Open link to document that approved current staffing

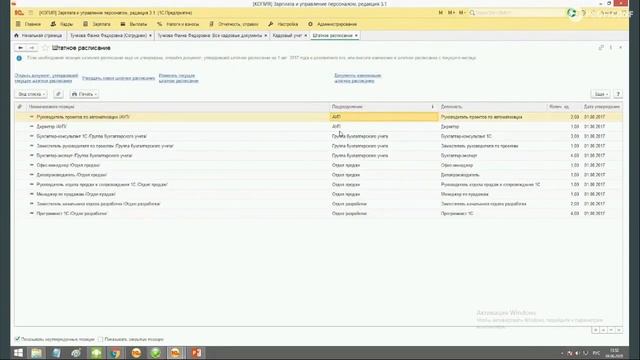coord(46,78)
